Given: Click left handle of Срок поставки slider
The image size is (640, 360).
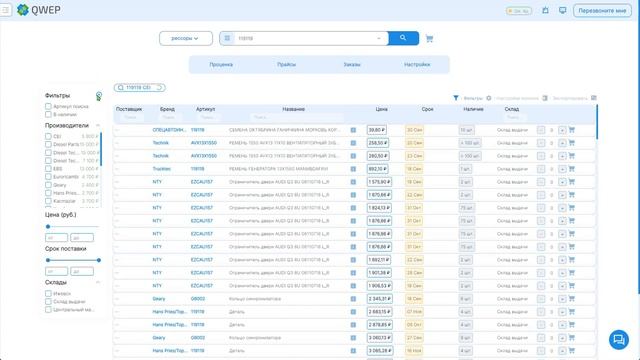Looking at the screenshot, I should 48,260.
